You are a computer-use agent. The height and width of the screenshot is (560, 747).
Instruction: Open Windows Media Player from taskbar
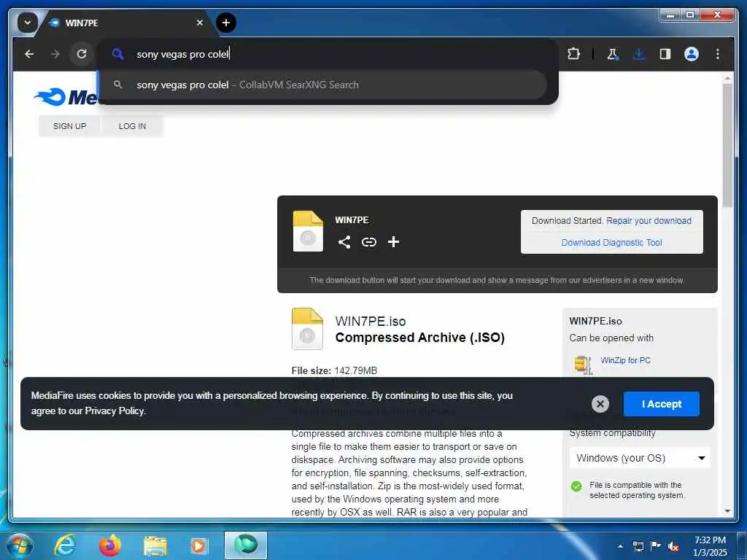point(199,545)
